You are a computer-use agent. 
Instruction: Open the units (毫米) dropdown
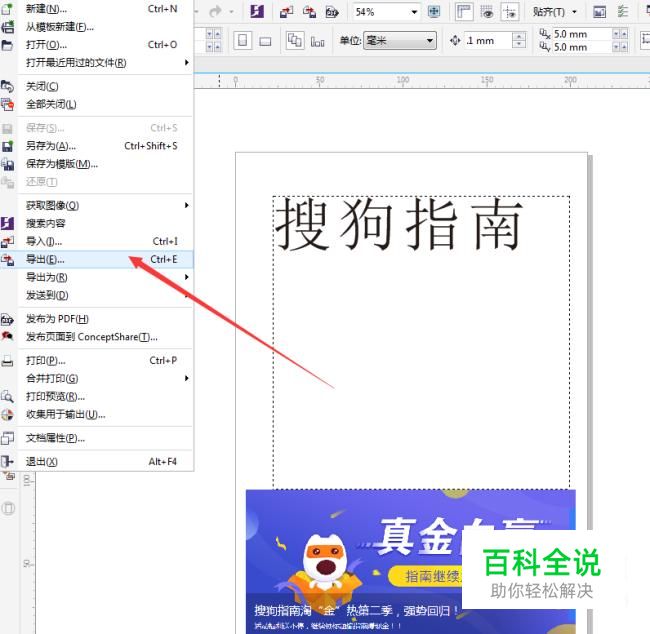(x=400, y=41)
